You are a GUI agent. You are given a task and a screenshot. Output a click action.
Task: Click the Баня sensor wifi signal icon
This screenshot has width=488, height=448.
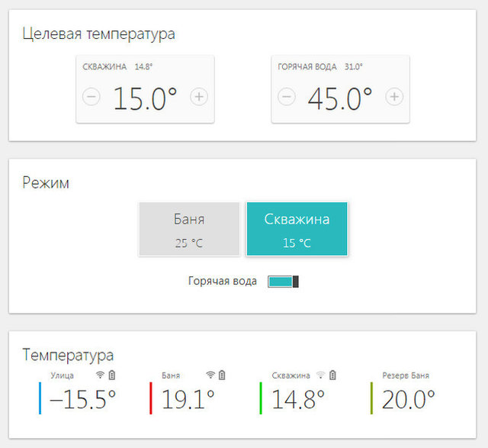(210, 375)
